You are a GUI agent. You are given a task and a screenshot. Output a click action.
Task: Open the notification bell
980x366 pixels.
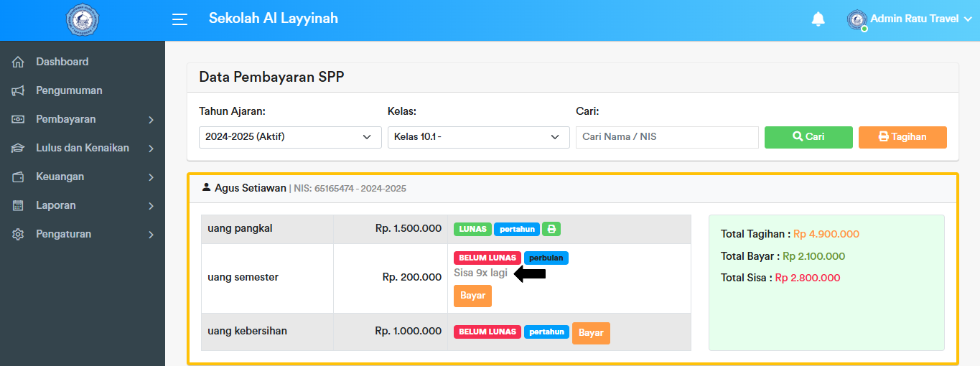coord(818,19)
